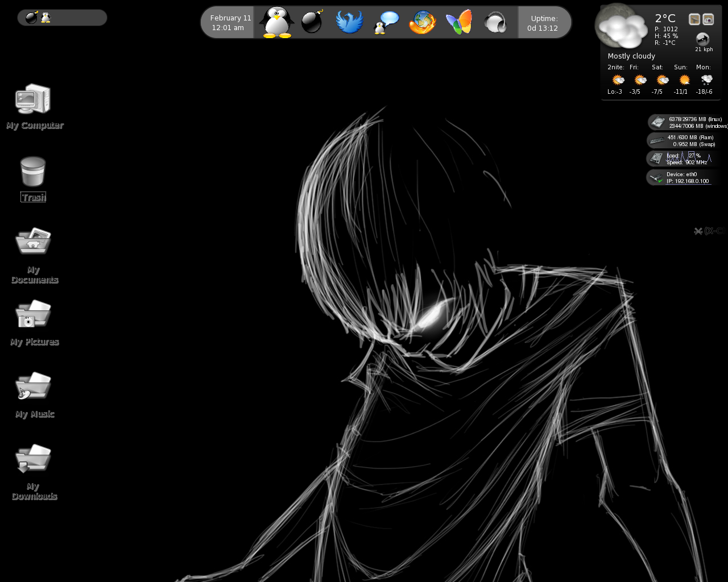Click the Sun forecast sunny icon
Image resolution: width=728 pixels, height=582 pixels.
pos(685,80)
